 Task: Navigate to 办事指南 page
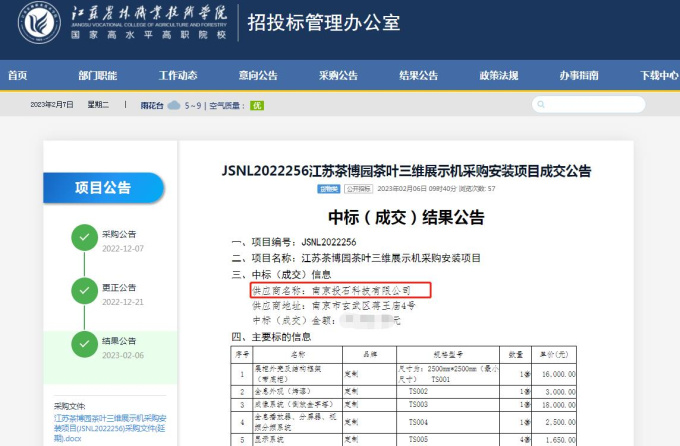[578, 76]
